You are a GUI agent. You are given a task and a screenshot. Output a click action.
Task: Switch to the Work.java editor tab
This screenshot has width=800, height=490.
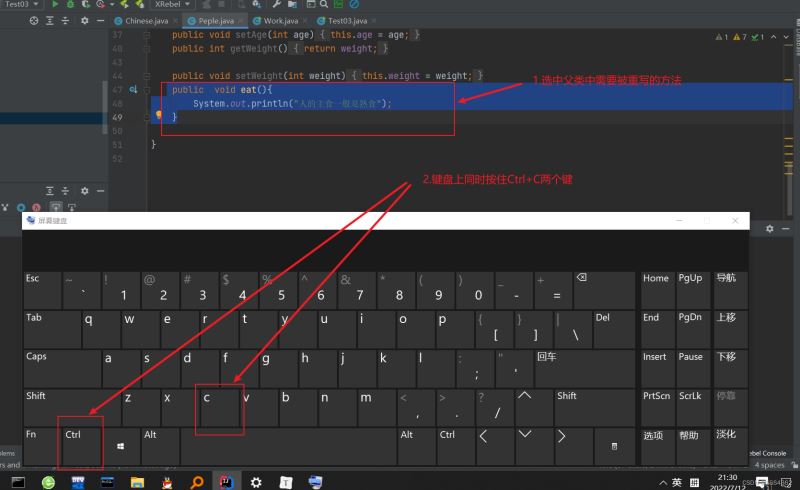(276, 20)
